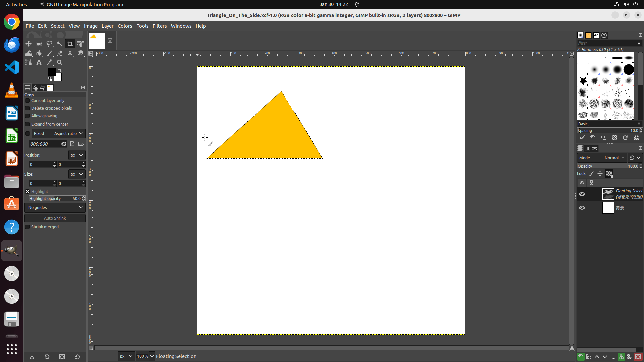The image size is (644, 362).
Task: Anchor the floating layer with anchor icon
Action: click(x=621, y=357)
